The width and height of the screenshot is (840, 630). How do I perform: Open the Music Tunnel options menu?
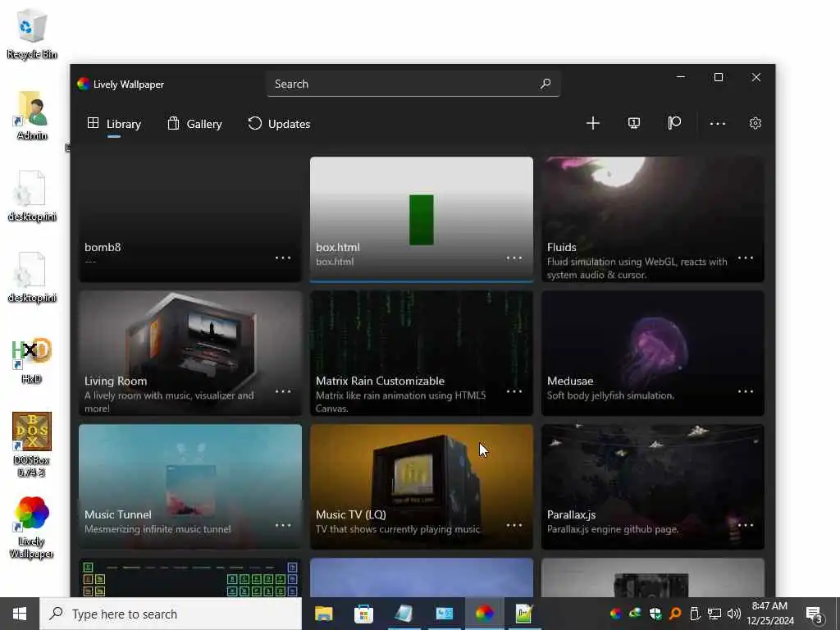click(x=283, y=525)
